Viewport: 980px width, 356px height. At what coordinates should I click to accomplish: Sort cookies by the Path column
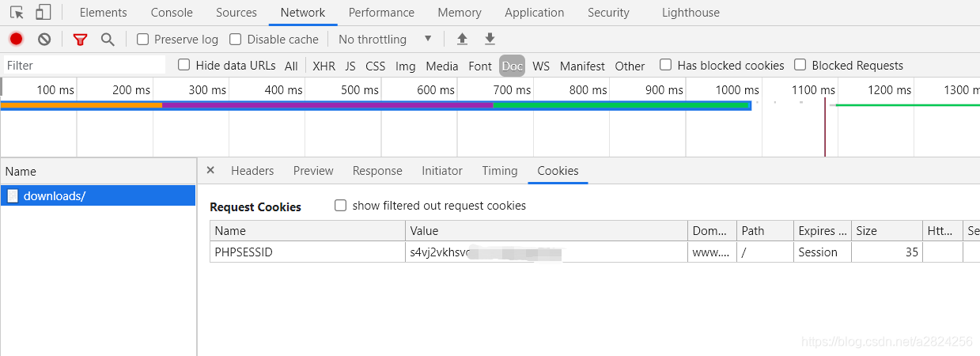tap(765, 230)
